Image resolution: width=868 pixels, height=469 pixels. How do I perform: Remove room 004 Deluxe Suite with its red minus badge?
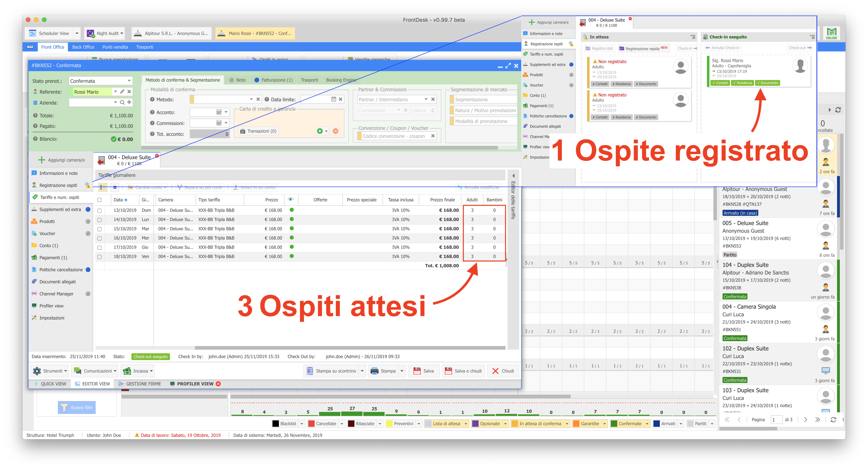pos(157,155)
